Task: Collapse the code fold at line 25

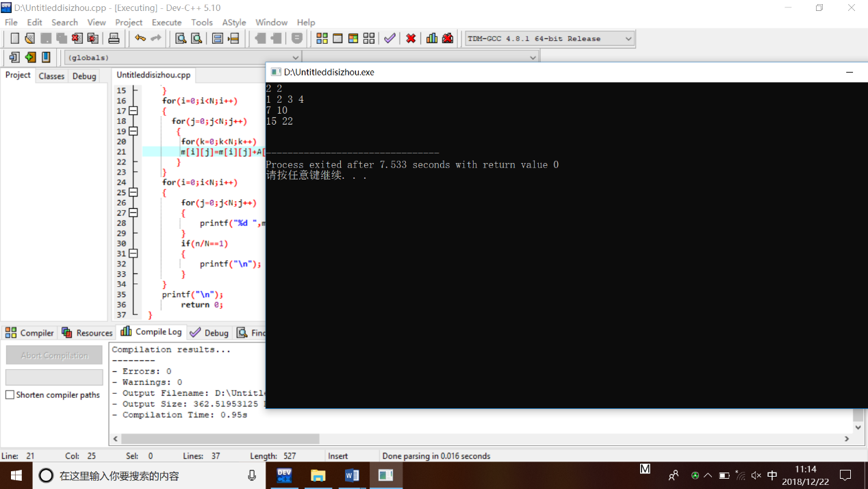Action: tap(133, 192)
